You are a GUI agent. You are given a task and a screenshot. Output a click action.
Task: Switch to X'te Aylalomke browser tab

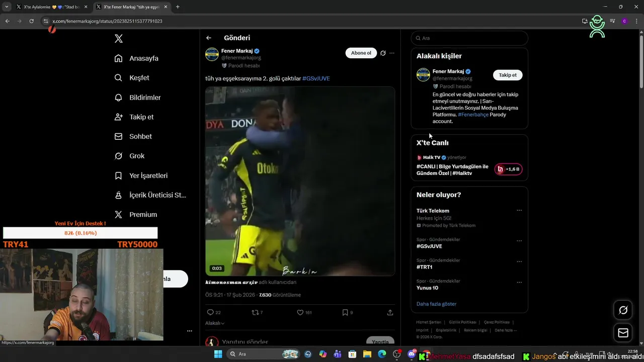(51, 7)
